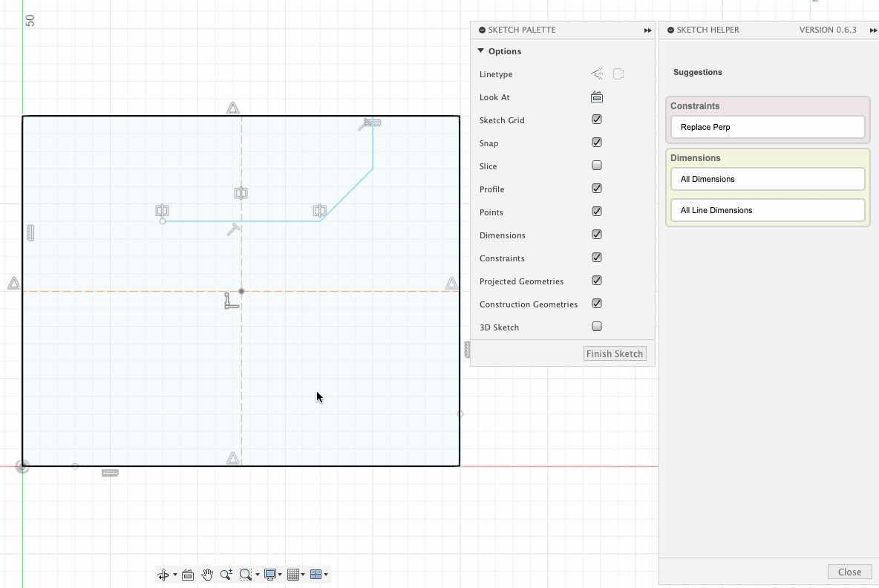Open the Display Settings dropdown arrow
The width and height of the screenshot is (879, 588).
(x=280, y=575)
